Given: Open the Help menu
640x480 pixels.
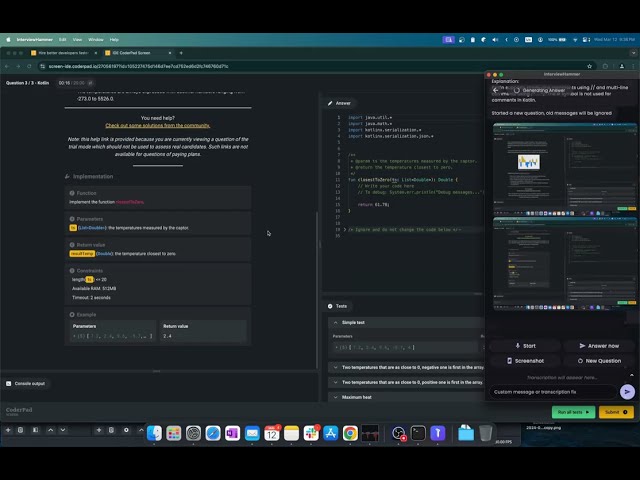Looking at the screenshot, I should [114, 40].
